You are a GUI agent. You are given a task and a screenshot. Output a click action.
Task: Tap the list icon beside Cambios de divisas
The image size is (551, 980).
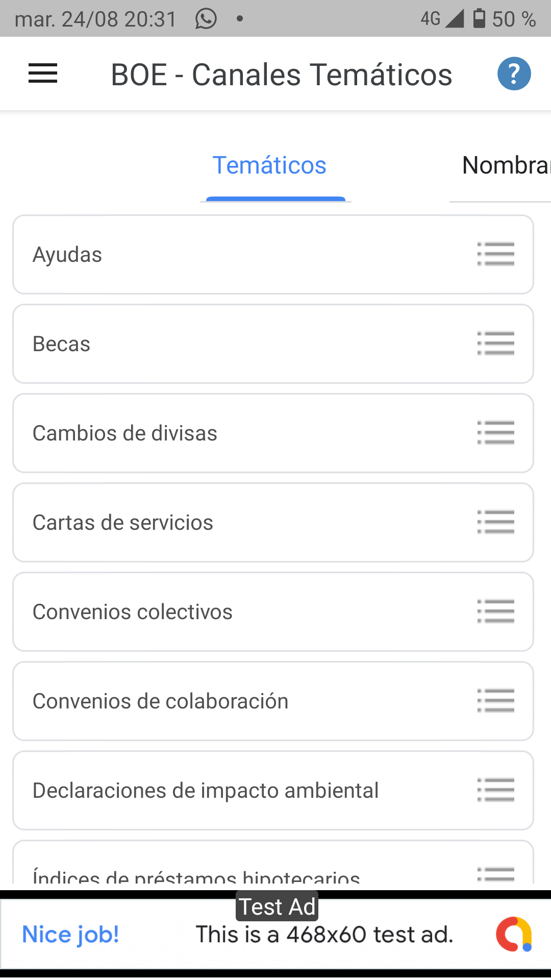point(495,433)
